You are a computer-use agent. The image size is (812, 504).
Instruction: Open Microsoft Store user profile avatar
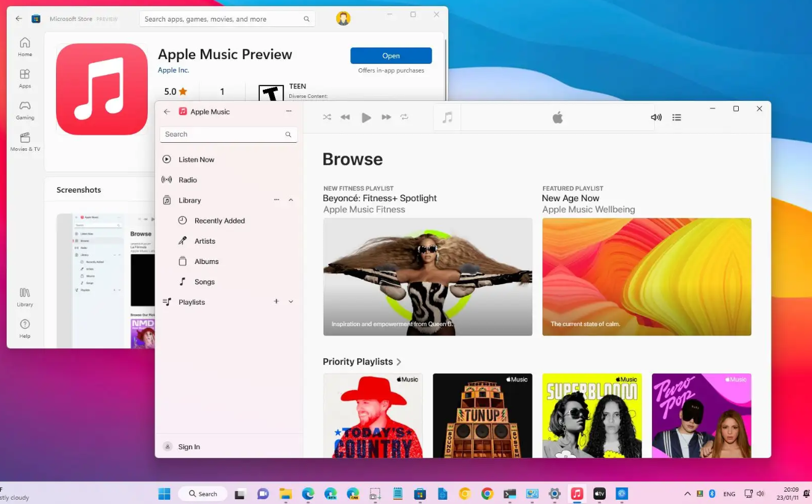[344, 18]
